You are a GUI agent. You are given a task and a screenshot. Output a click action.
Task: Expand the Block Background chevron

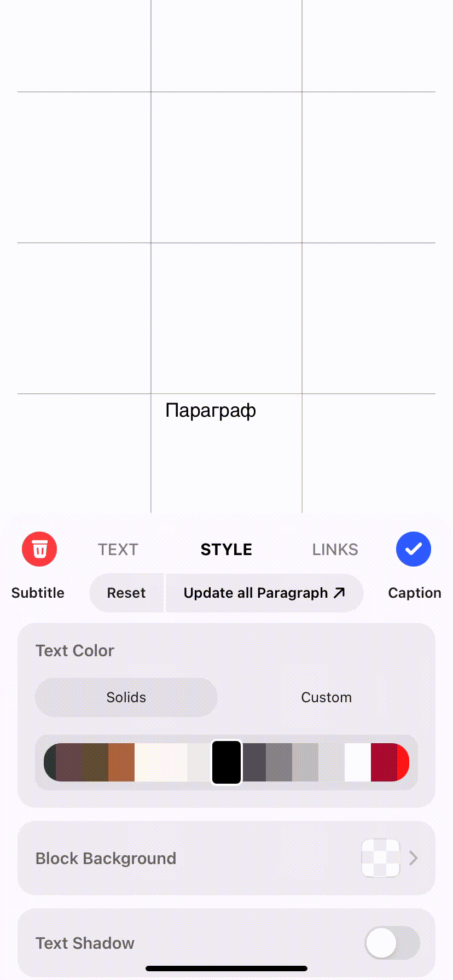[x=414, y=858]
